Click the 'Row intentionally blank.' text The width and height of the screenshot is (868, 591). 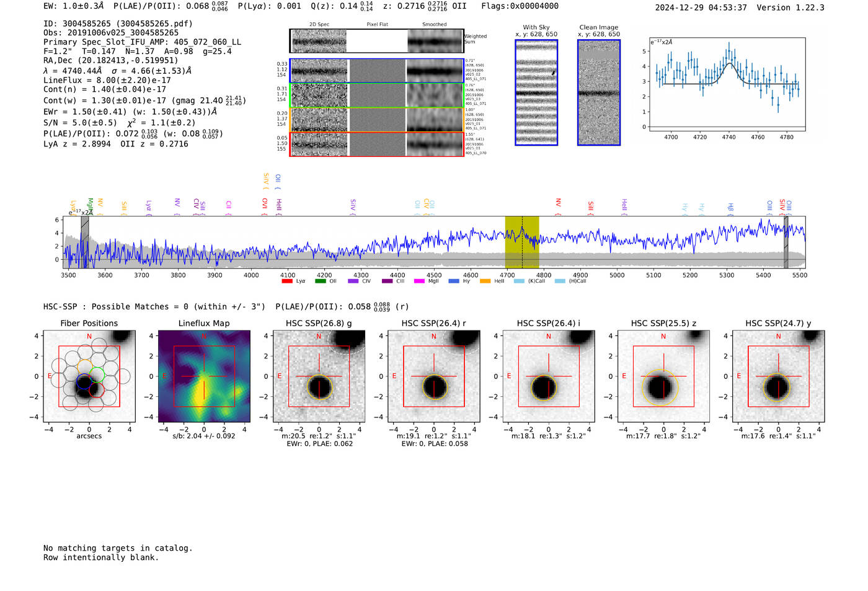(101, 558)
